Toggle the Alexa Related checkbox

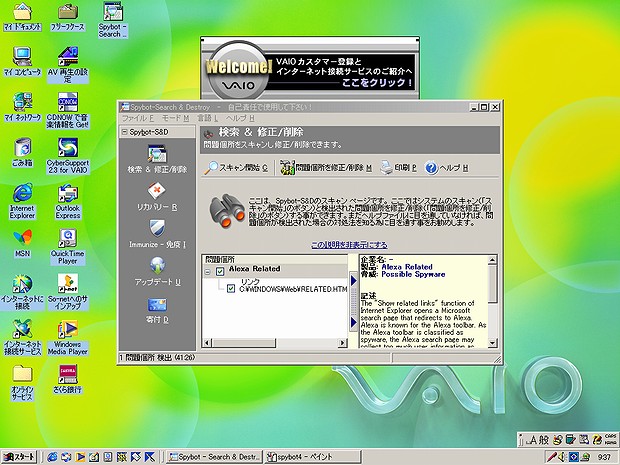[220, 271]
